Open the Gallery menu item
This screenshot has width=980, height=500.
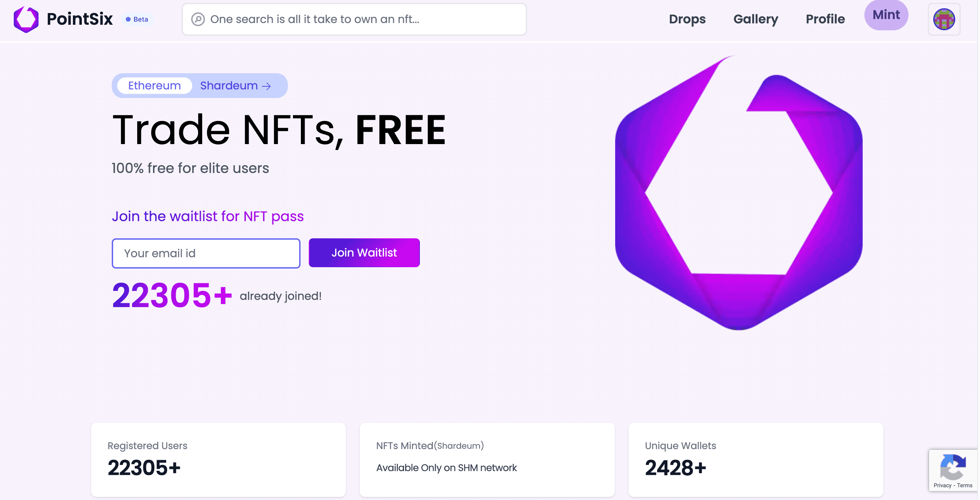point(755,19)
